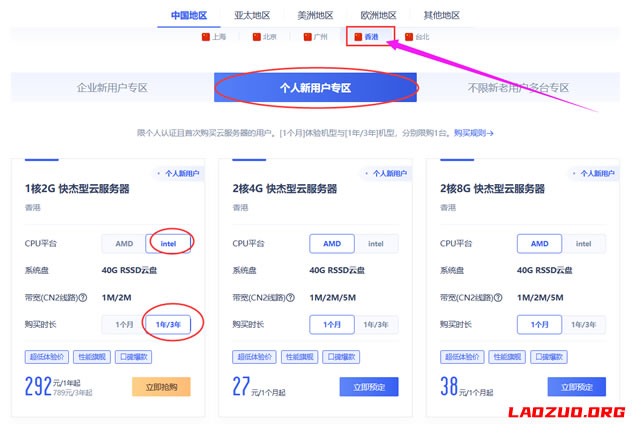Select intel platform for the 2核8G server
Screen dimensions: 632x424
point(584,244)
